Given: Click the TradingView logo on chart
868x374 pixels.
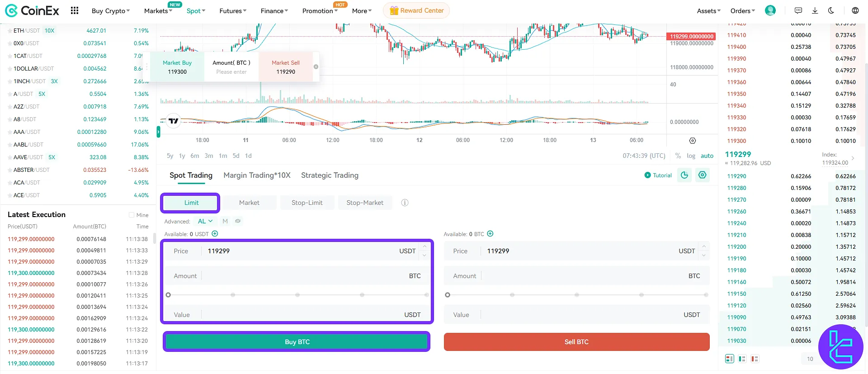Looking at the screenshot, I should point(174,121).
